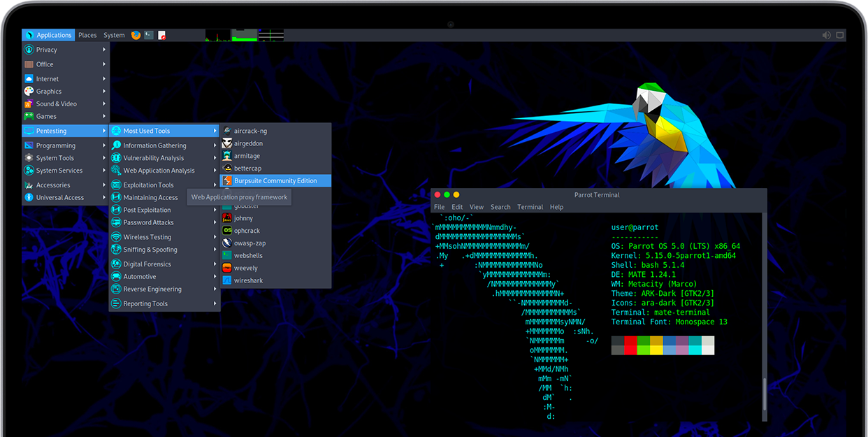The height and width of the screenshot is (437, 868).
Task: Click the "user@parrot" text in the terminal
Action: pos(635,227)
